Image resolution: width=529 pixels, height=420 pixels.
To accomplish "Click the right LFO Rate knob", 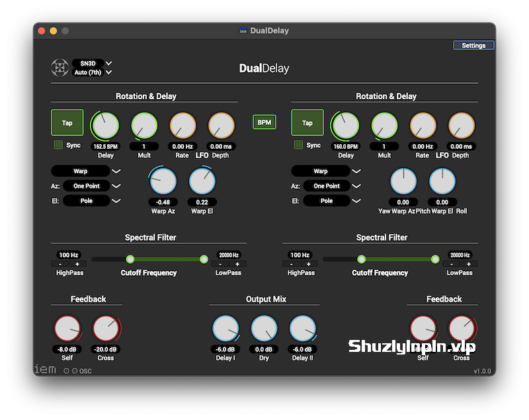I will click(423, 126).
